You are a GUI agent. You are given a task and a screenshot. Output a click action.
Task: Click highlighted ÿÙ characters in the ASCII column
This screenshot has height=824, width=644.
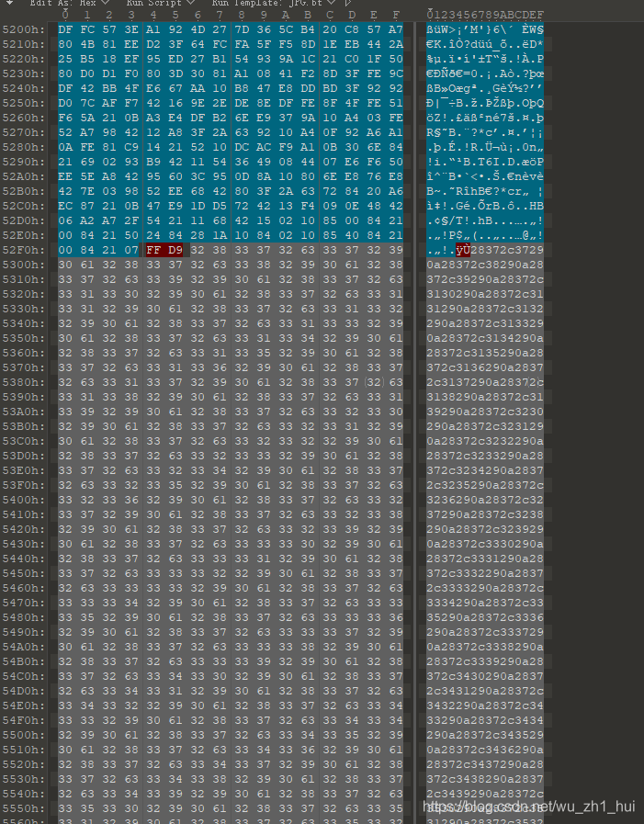463,250
